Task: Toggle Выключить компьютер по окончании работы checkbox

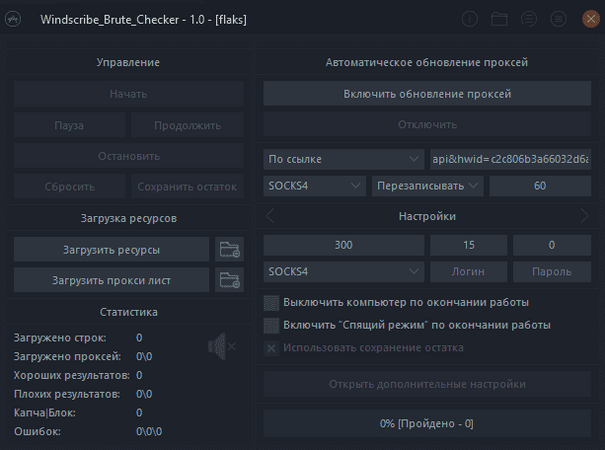Action: tap(271, 303)
